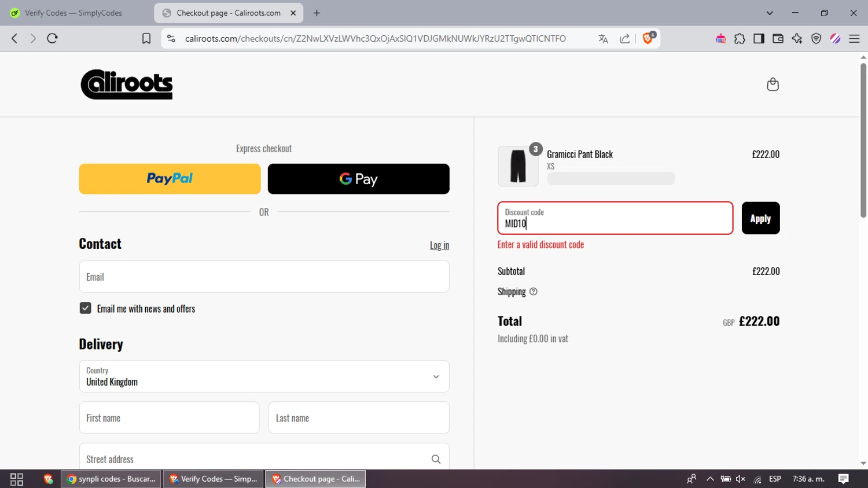
Task: Click the street address search magnifier icon
Action: click(x=436, y=459)
